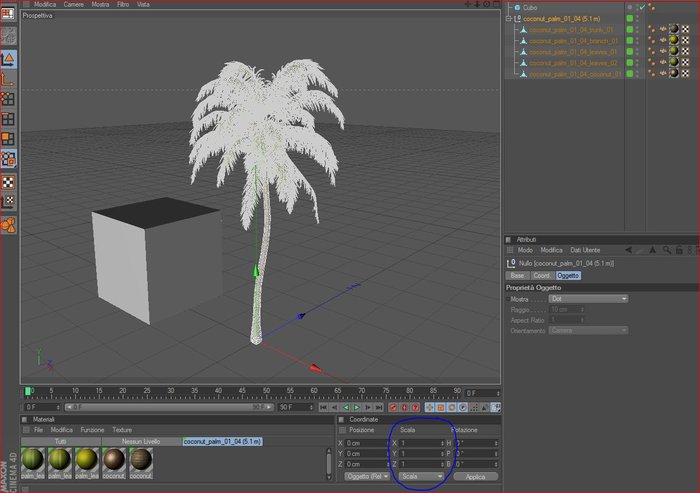Image resolution: width=700 pixels, height=493 pixels.
Task: Open the Oggetto (Rel) dropdown
Action: pos(367,476)
